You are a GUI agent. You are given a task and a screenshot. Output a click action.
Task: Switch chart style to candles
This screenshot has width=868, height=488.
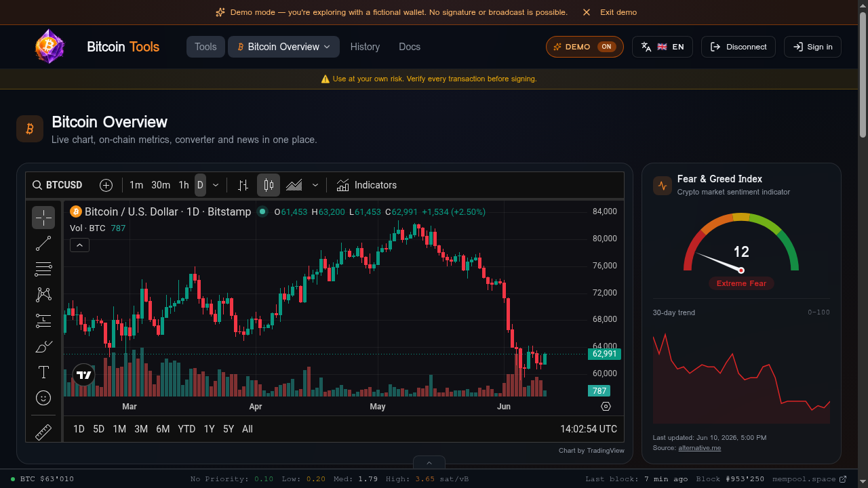269,185
